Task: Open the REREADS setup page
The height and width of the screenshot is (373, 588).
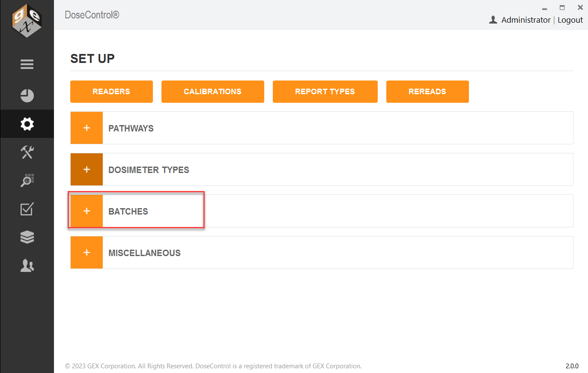Action: pos(427,92)
